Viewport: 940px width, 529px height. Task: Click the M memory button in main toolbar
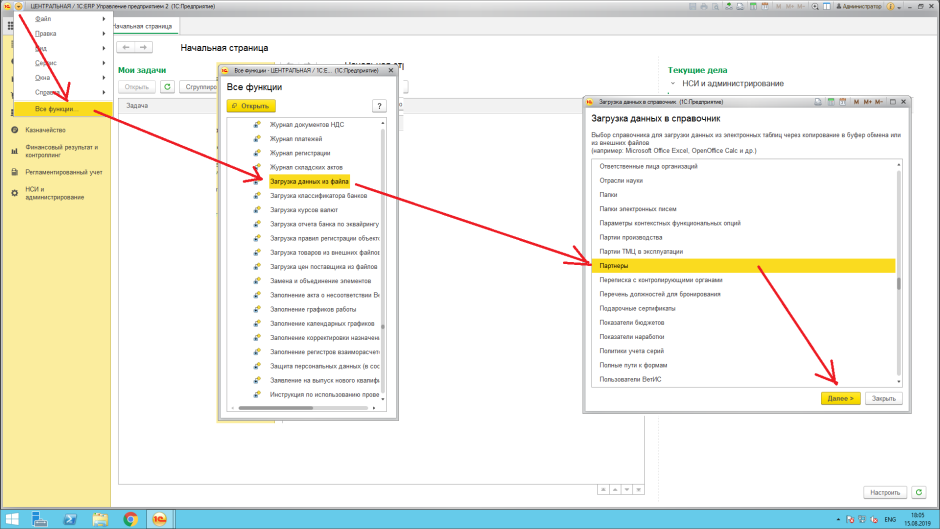coord(778,6)
